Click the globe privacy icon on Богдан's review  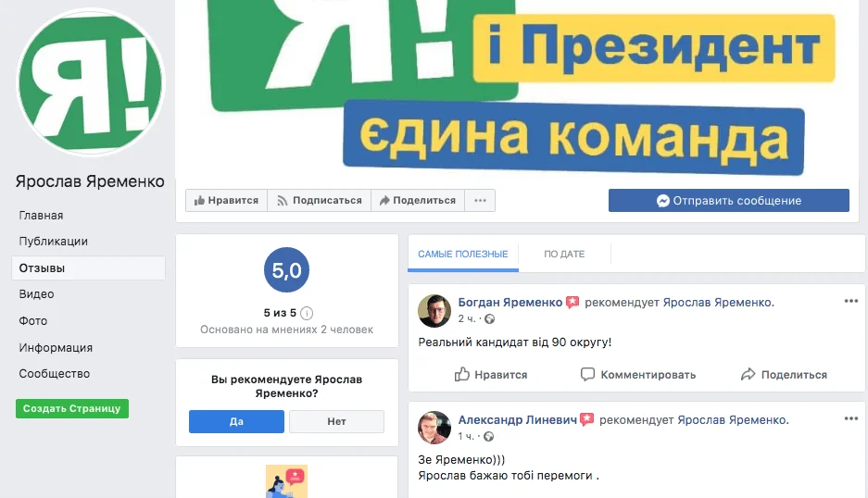point(489,318)
